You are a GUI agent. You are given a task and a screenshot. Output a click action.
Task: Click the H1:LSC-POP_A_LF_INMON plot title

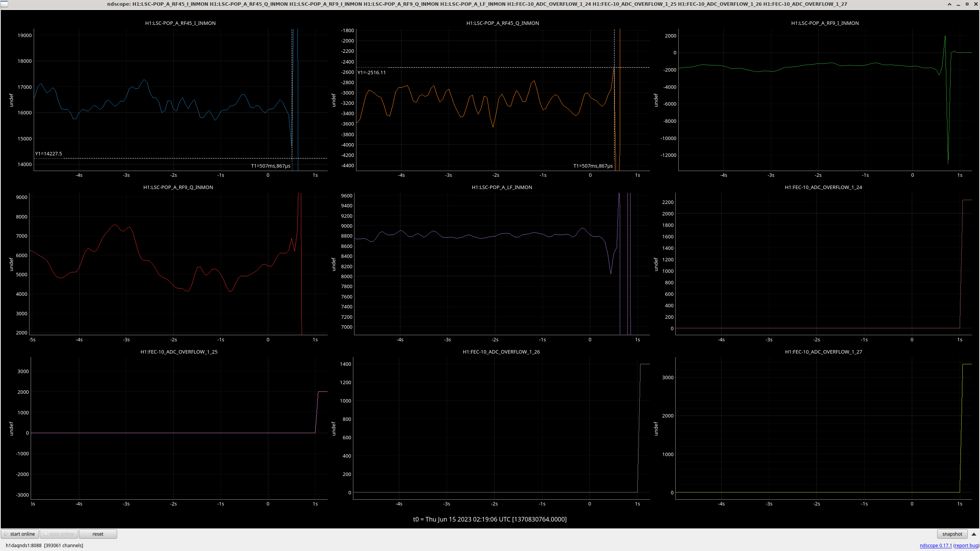click(x=502, y=187)
